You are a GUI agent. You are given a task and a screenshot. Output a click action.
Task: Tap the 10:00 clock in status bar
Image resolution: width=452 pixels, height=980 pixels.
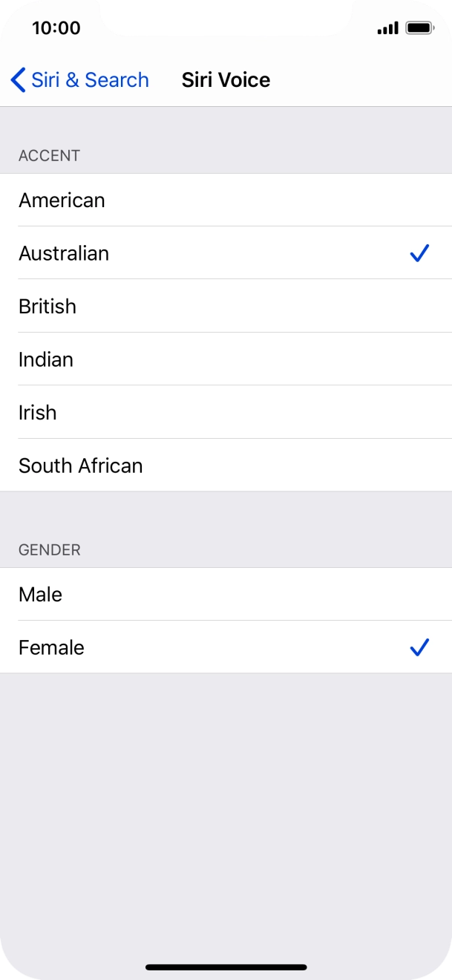coord(56,28)
